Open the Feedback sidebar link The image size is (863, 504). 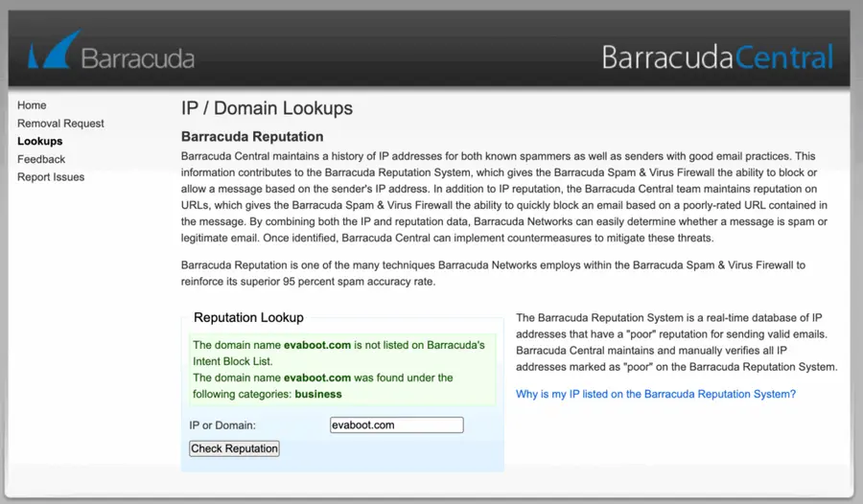[41, 159]
